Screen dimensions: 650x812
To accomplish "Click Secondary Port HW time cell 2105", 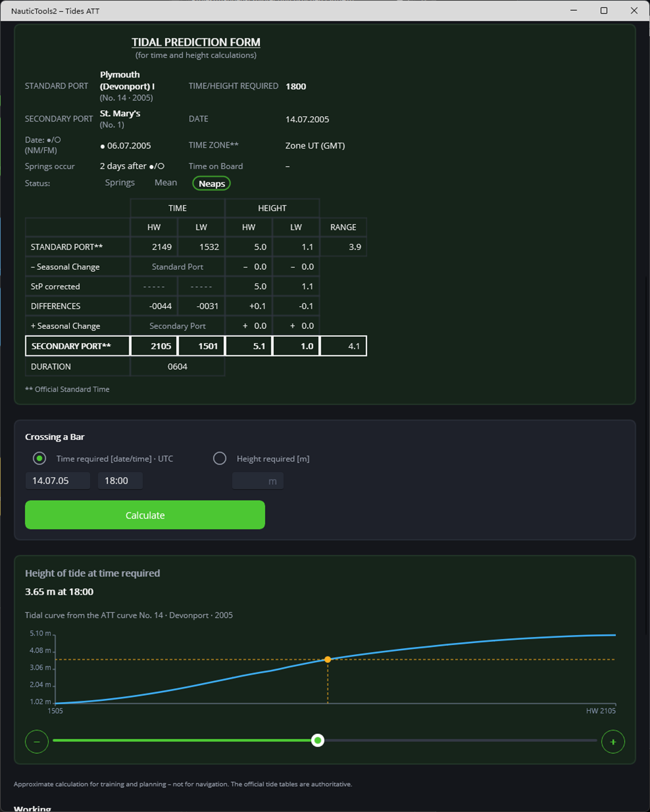I will [154, 346].
